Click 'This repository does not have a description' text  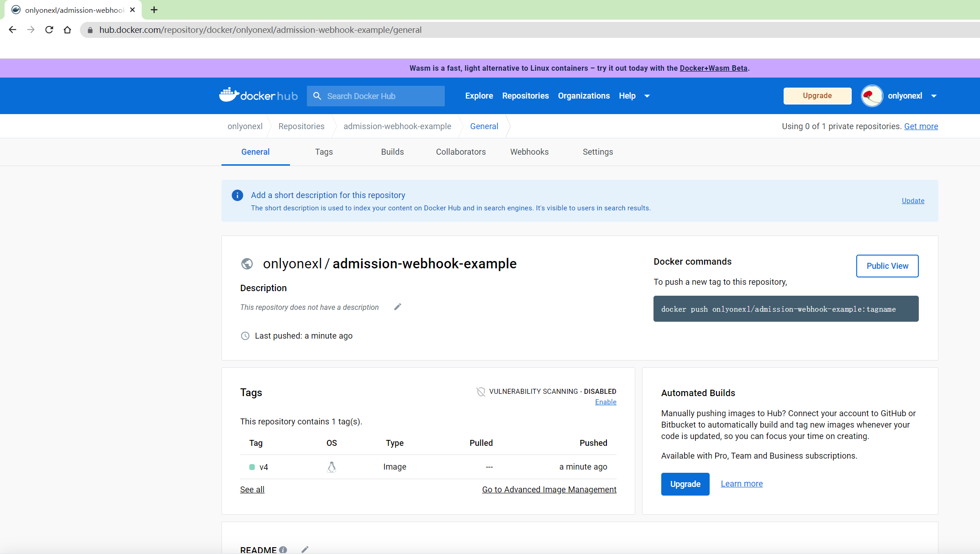(x=309, y=308)
